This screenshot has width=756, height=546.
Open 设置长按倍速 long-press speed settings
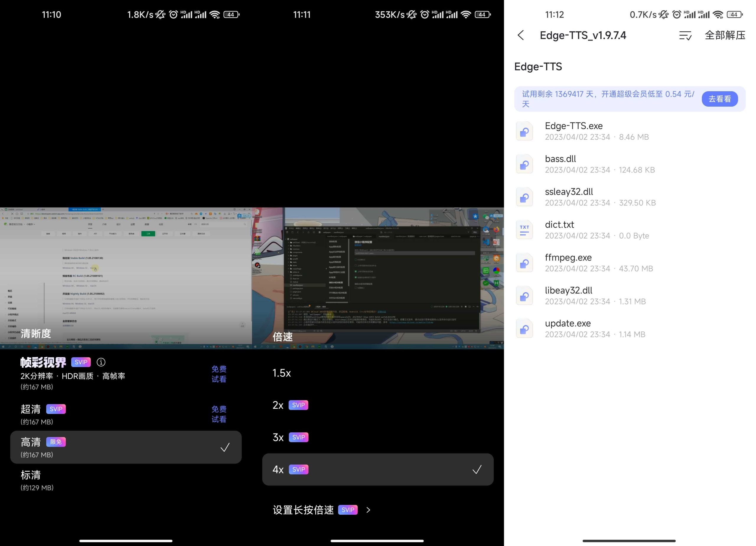point(322,510)
